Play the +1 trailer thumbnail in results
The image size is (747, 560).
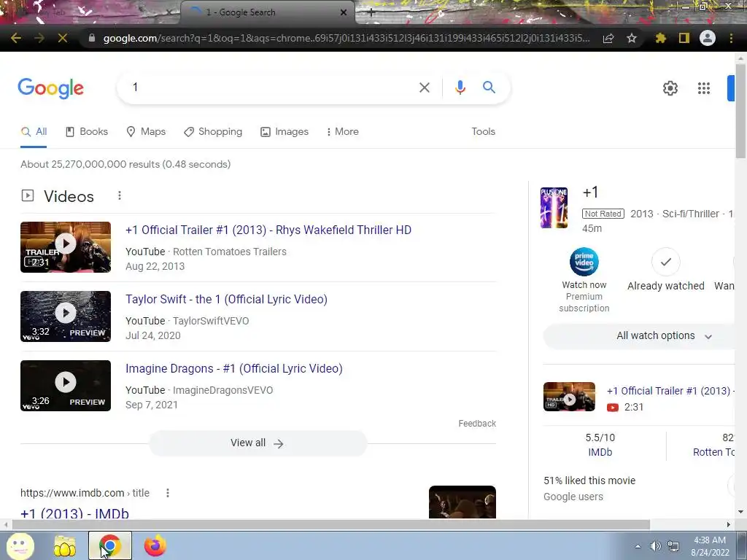[66, 247]
